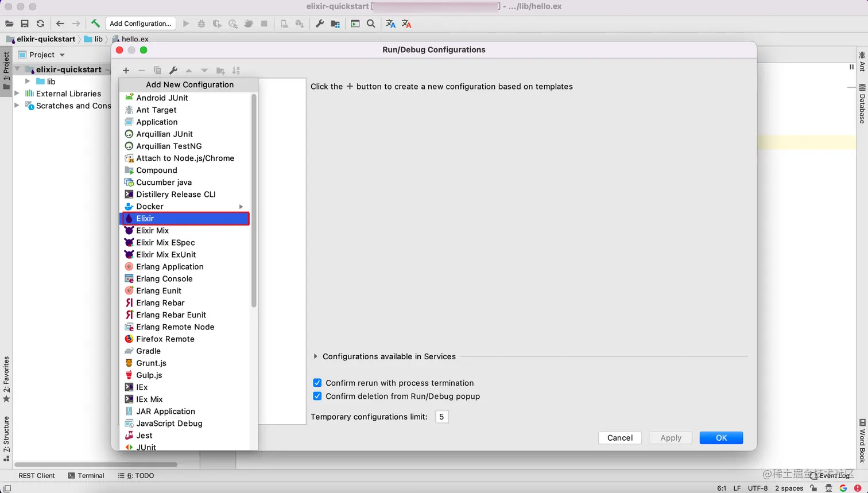Select Firefox Remote configuration type
Viewport: 868px width, 493px height.
(185, 339)
